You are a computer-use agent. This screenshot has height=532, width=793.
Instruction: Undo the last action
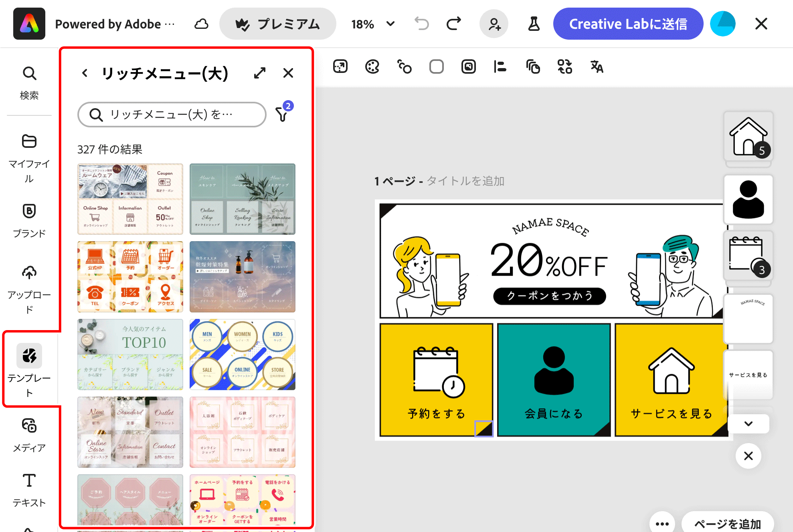tap(421, 24)
